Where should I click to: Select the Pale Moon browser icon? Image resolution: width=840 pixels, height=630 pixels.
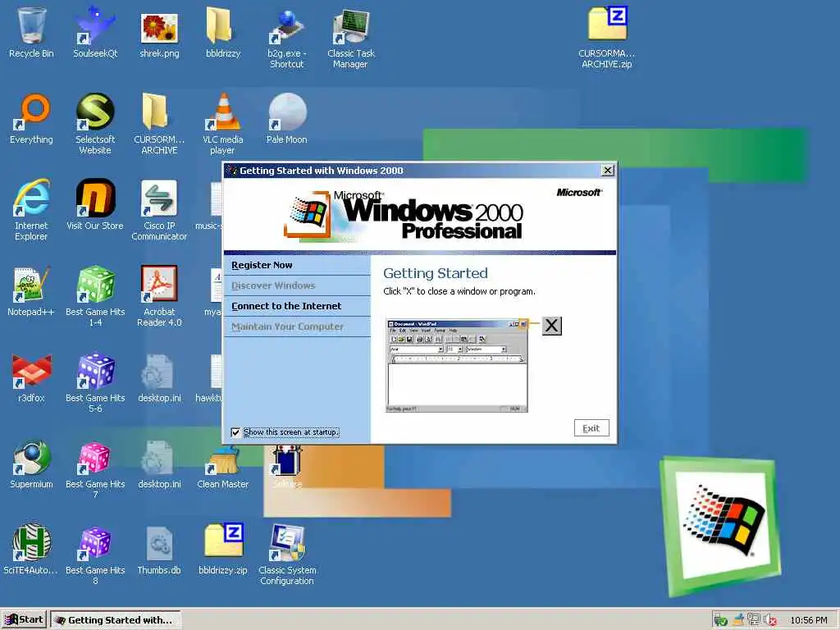click(286, 112)
